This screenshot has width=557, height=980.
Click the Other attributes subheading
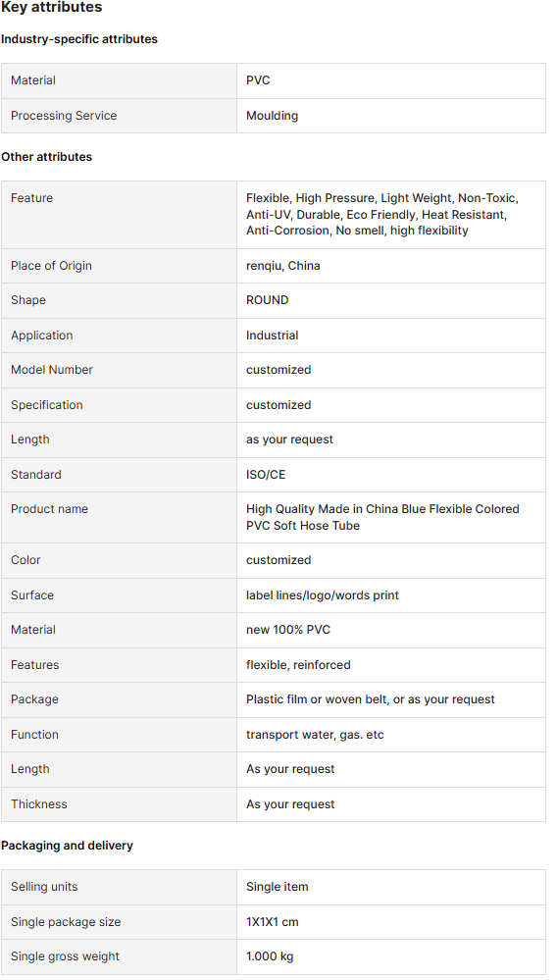pyautogui.click(x=47, y=157)
